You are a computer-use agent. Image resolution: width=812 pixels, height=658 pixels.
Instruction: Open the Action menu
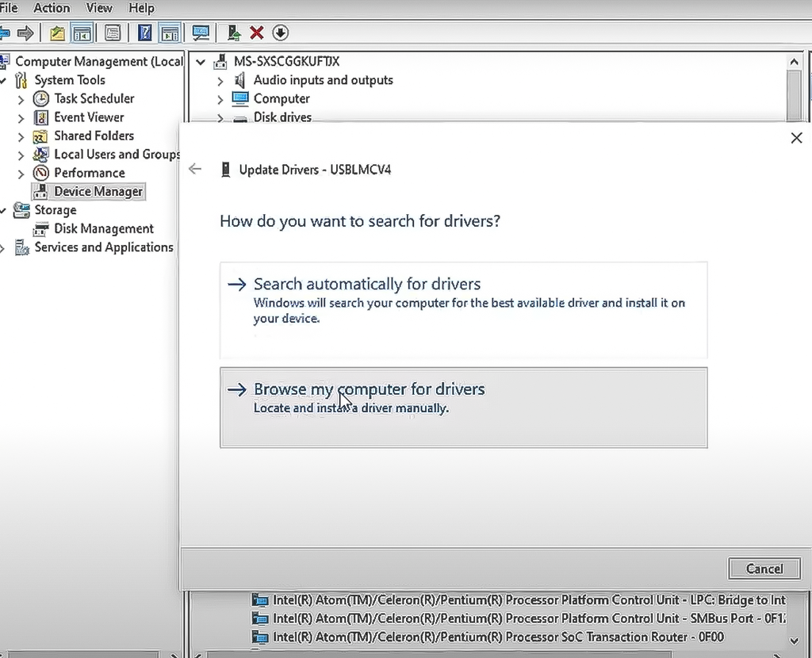pyautogui.click(x=52, y=8)
